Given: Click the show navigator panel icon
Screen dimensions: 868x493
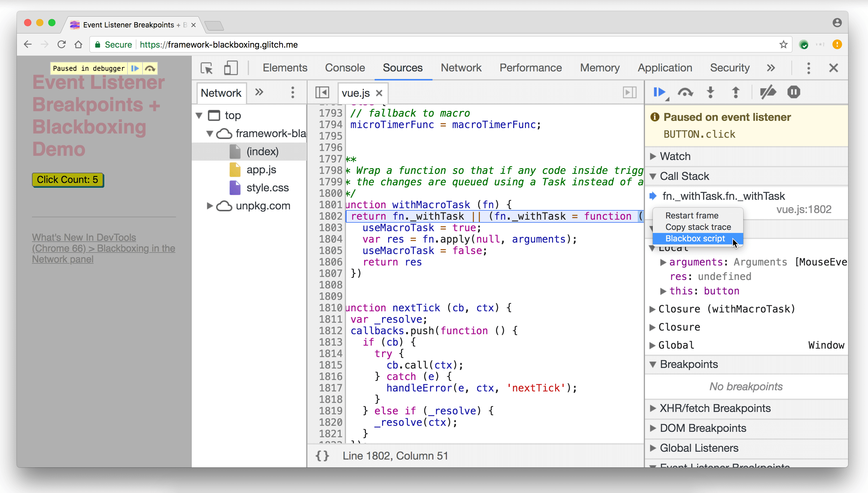Looking at the screenshot, I should click(x=322, y=93).
